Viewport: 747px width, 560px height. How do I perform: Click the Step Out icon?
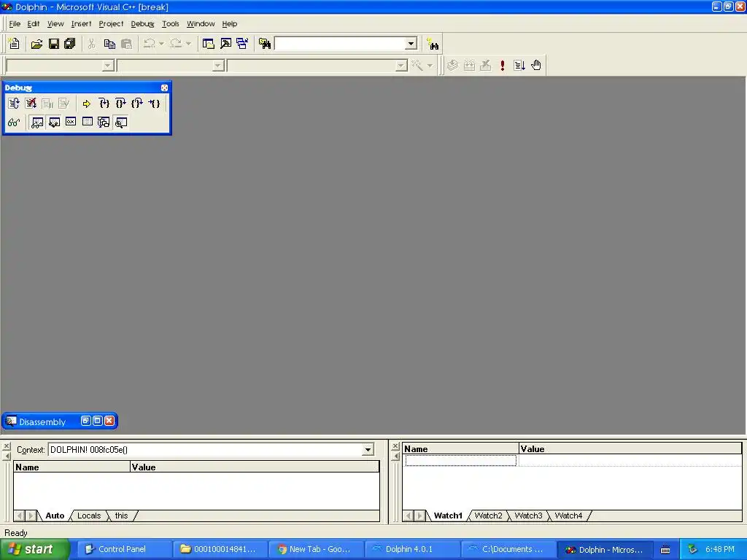point(137,104)
